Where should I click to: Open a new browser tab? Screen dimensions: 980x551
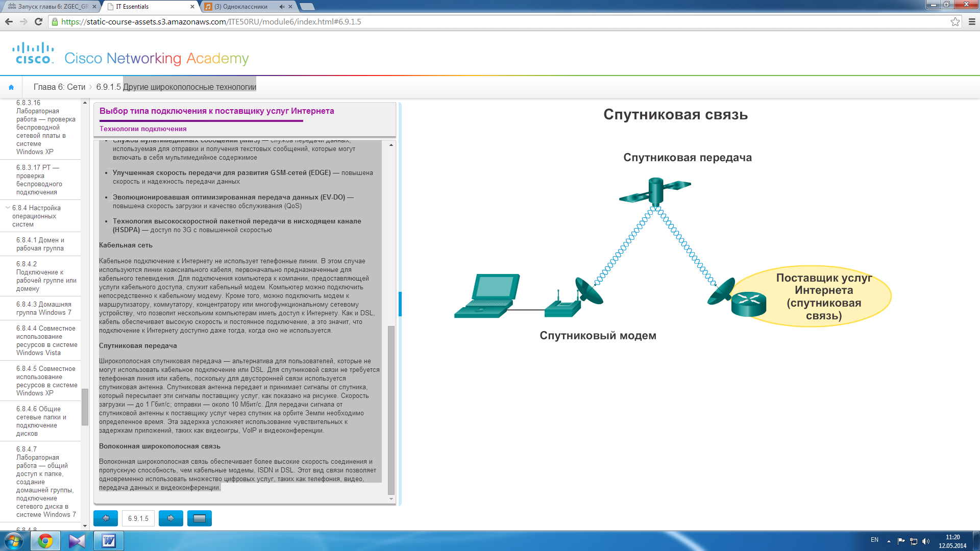click(307, 7)
